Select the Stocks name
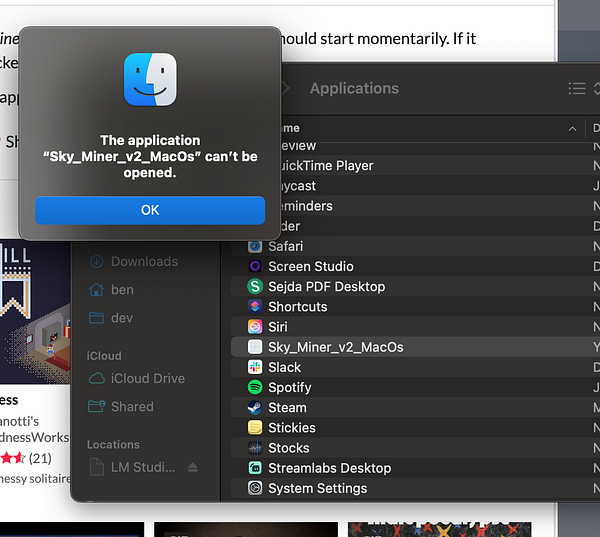The width and height of the screenshot is (600, 537). coord(289,448)
